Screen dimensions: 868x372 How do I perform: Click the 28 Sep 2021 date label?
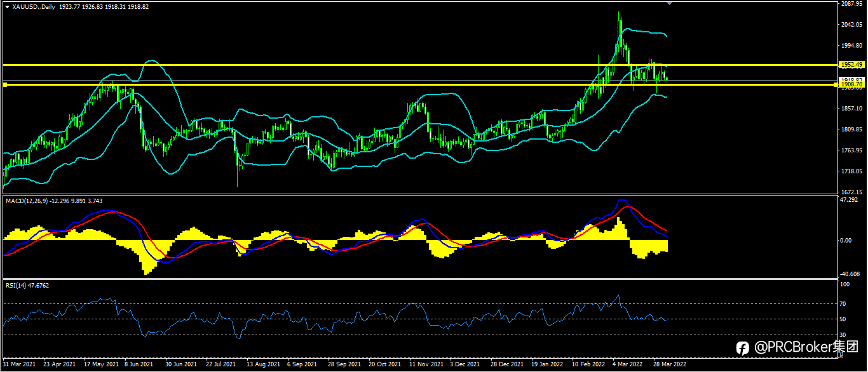click(345, 365)
